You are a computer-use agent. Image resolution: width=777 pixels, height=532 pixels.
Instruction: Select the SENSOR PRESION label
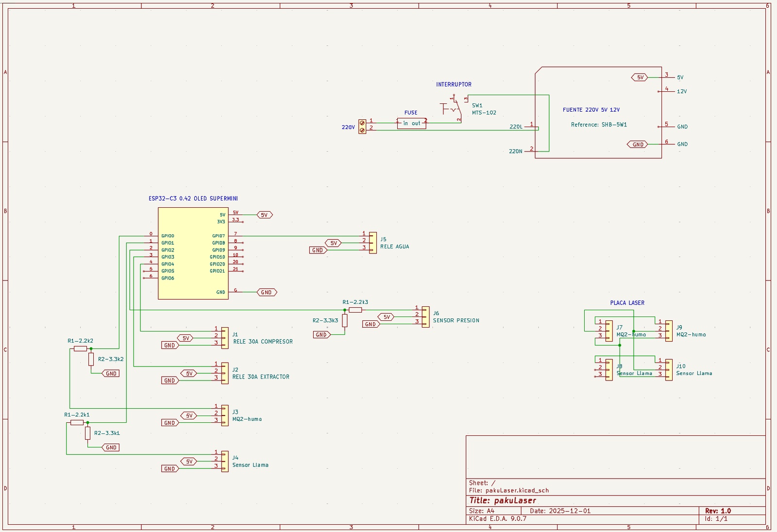coord(456,320)
